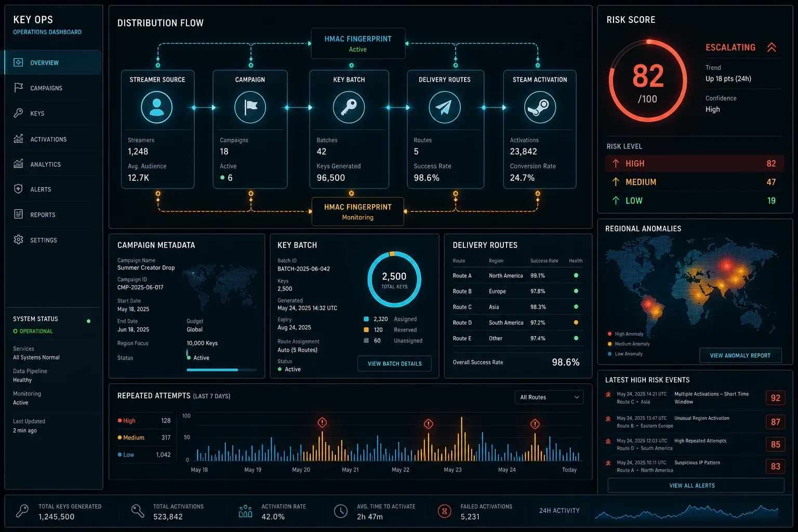
Task: Click the Delivery Routes paper plane icon
Action: click(x=444, y=107)
